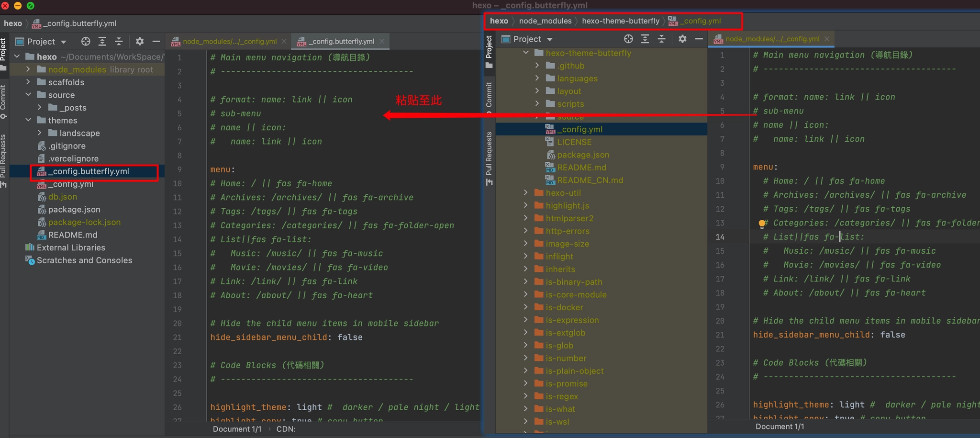980x438 pixels.
Task: Expand all tree nodes in right Project panel
Action: click(x=645, y=39)
